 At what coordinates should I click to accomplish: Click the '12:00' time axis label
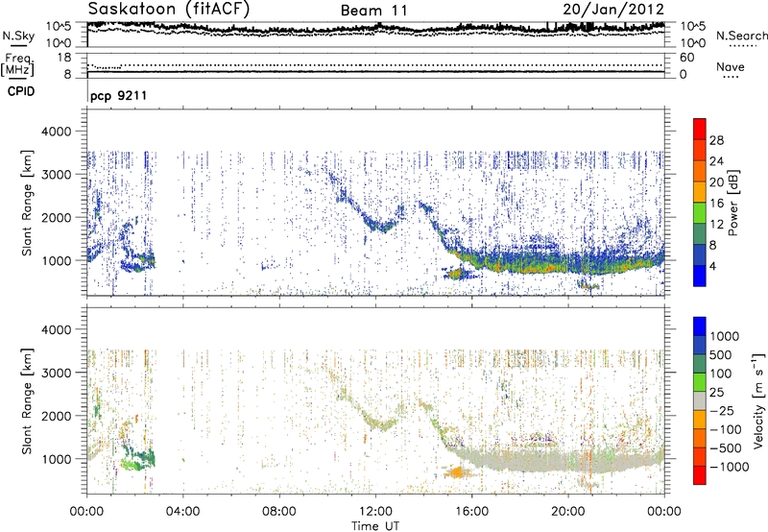pos(376,512)
